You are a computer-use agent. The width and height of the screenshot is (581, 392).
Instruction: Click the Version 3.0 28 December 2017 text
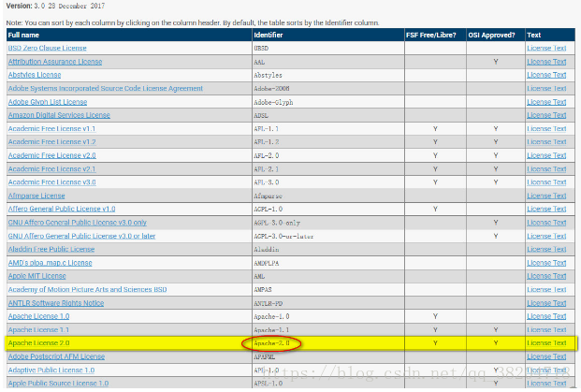(x=55, y=6)
